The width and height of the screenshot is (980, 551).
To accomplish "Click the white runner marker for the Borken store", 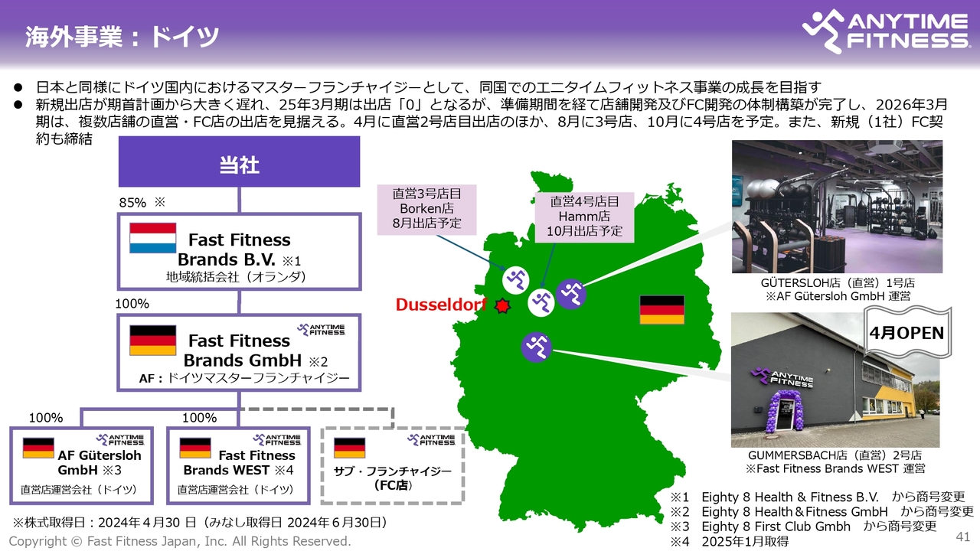I will [516, 279].
